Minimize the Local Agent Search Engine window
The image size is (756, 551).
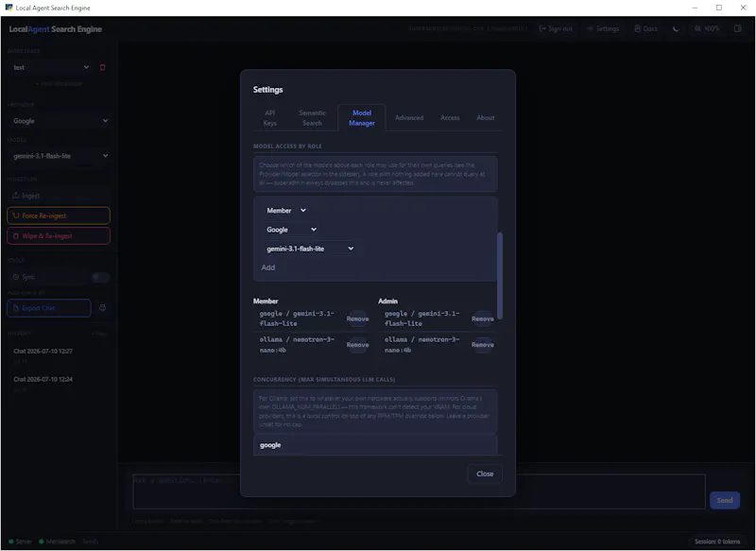pyautogui.click(x=695, y=8)
